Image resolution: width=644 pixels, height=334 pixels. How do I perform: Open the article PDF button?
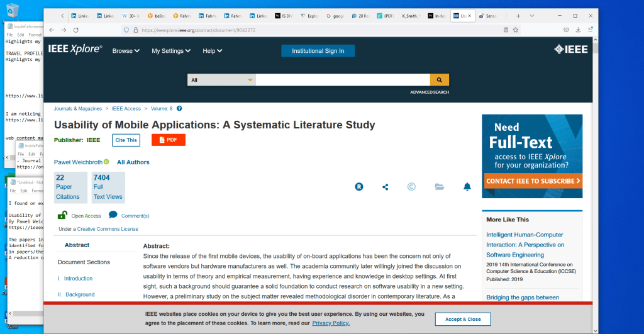[x=168, y=140]
